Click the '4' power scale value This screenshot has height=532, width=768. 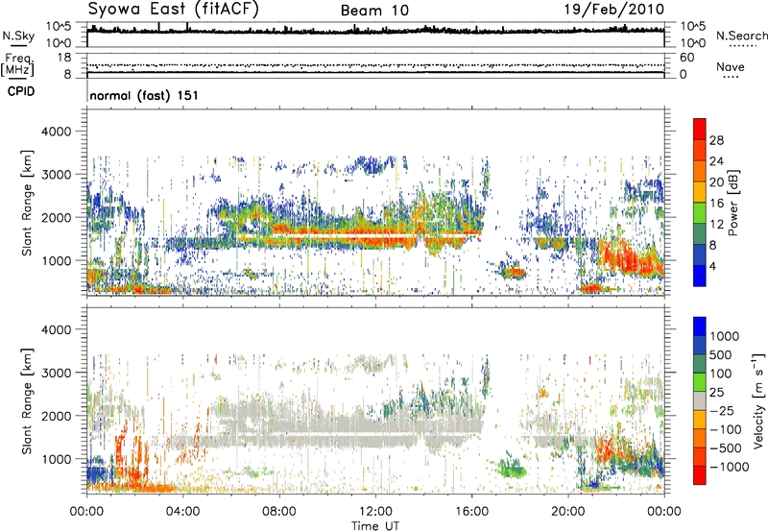pyautogui.click(x=713, y=266)
